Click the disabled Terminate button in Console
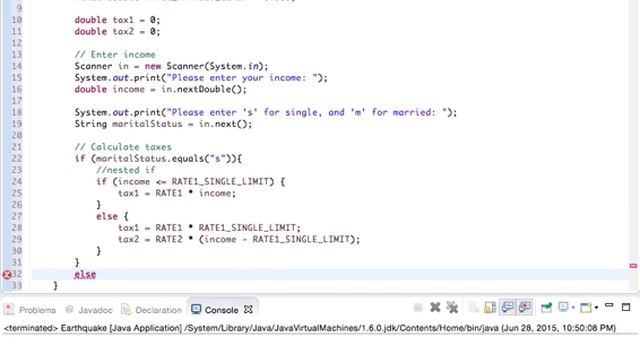This screenshot has height=360, width=640. point(418,307)
